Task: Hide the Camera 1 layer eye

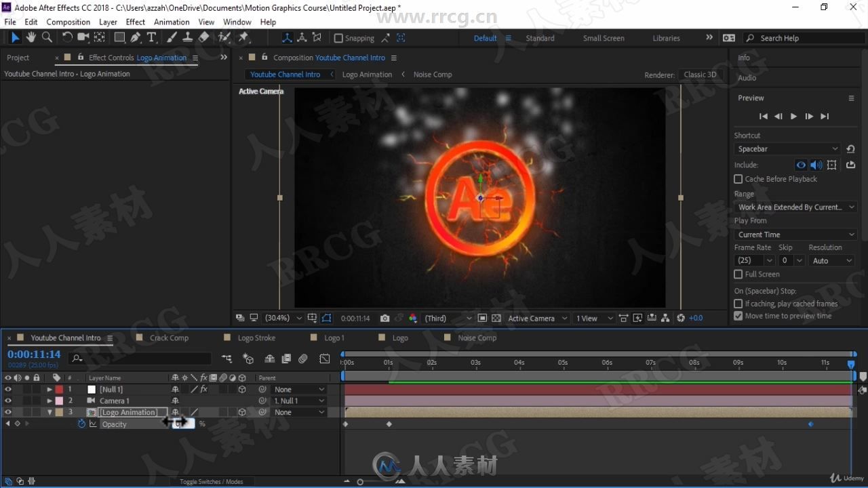Action: 8,401
